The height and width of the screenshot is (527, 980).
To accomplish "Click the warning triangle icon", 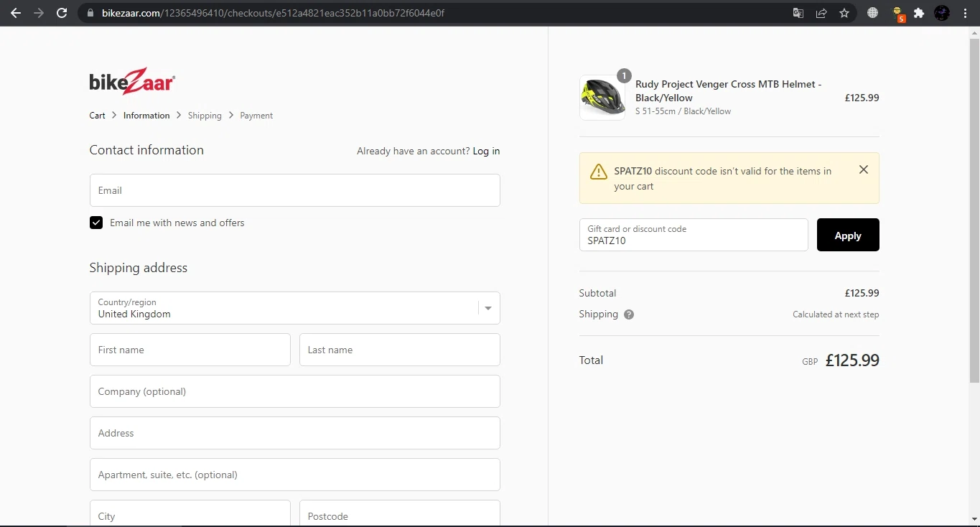I will 599,172.
